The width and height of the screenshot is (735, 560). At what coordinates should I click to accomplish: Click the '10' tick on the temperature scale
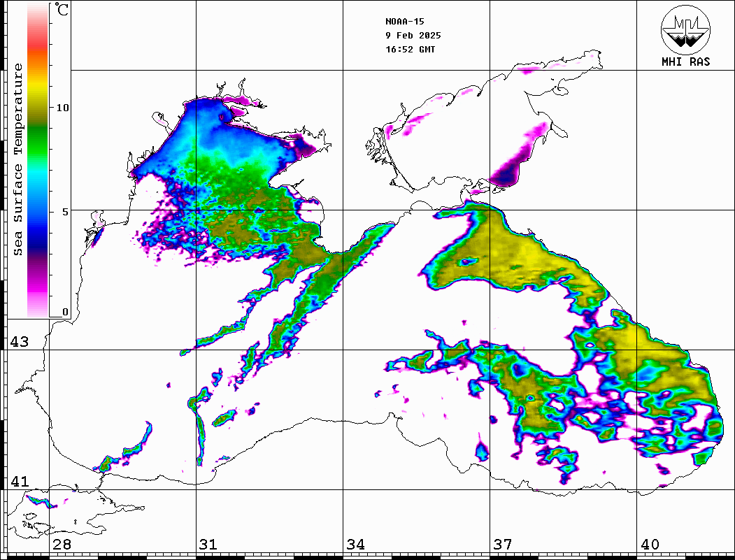(62, 108)
